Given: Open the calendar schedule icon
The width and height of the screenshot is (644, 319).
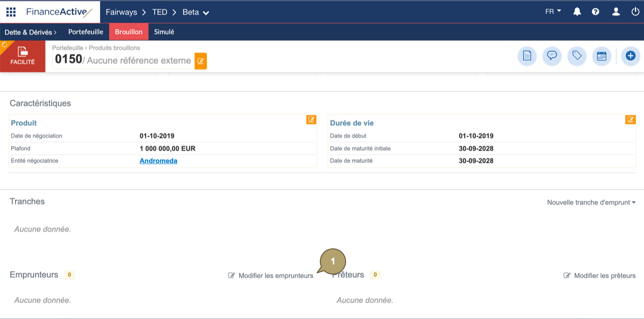Looking at the screenshot, I should (x=601, y=56).
